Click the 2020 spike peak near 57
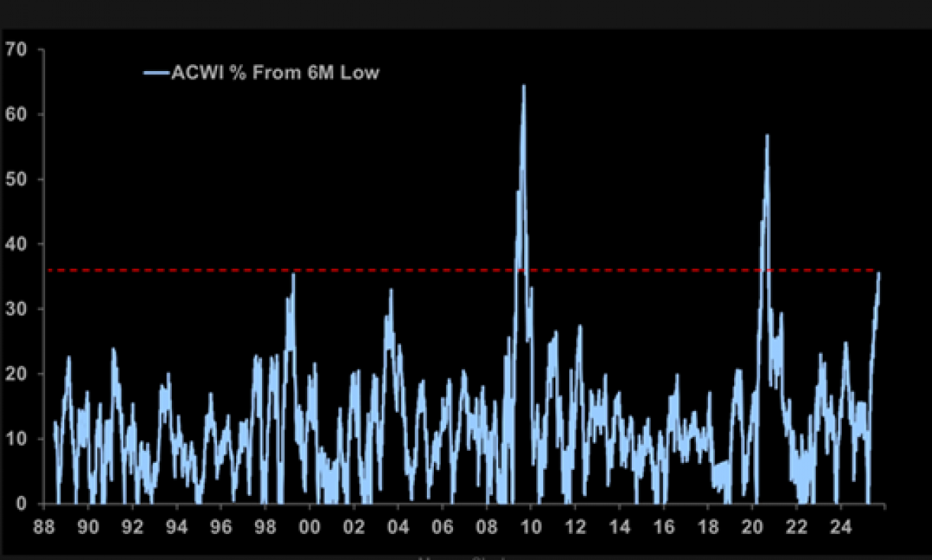 (766, 136)
